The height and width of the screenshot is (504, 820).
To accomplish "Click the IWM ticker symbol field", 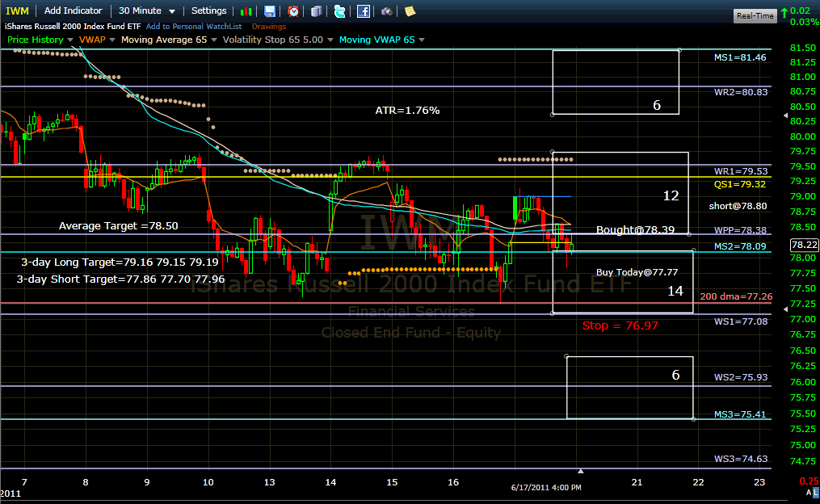I will point(18,11).
